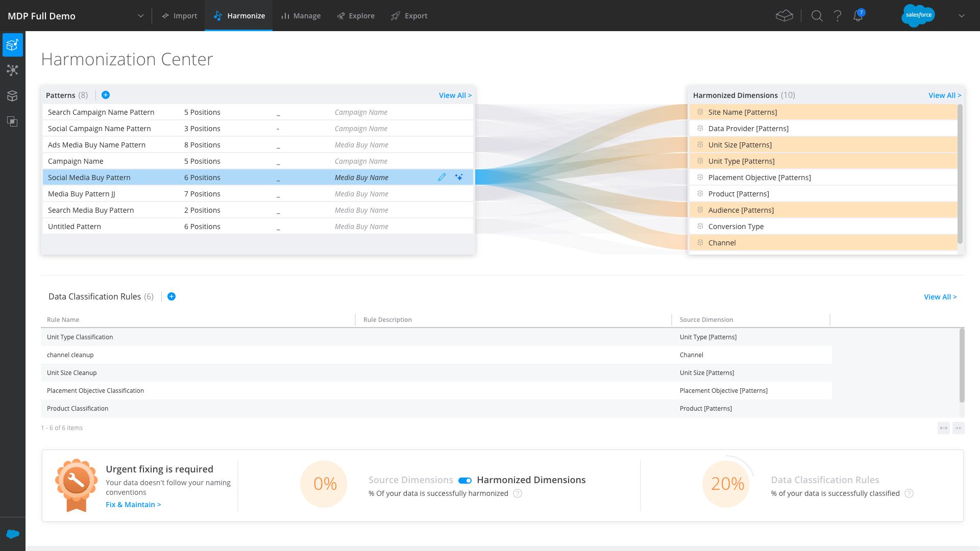Image resolution: width=980 pixels, height=551 pixels.
Task: Open the search magnifier in the top bar
Action: [817, 16]
